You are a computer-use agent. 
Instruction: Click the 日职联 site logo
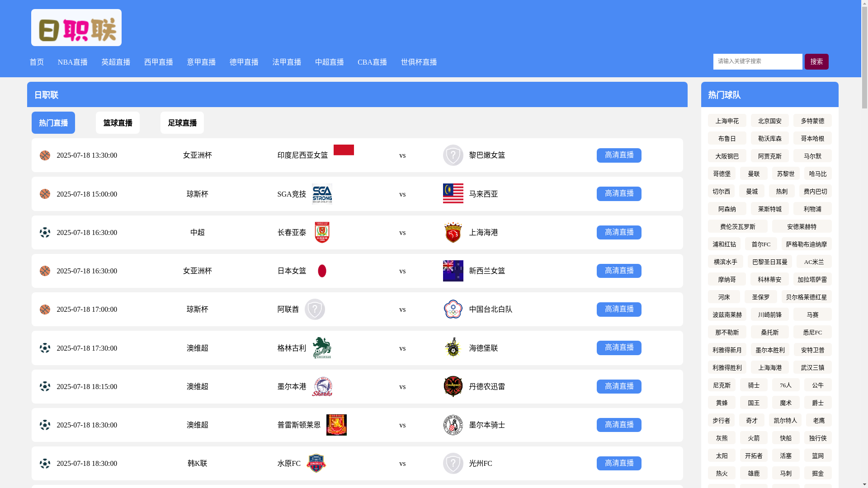(76, 28)
